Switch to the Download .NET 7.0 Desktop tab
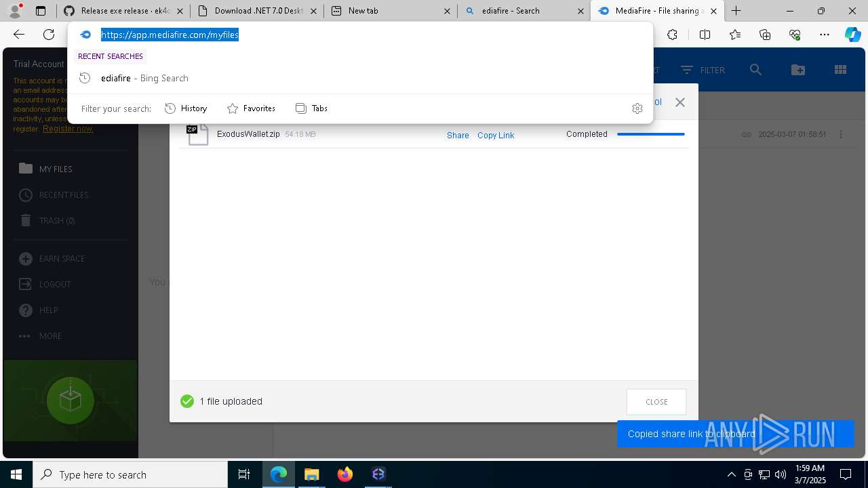Viewport: 868px width, 488px height. 256,11
